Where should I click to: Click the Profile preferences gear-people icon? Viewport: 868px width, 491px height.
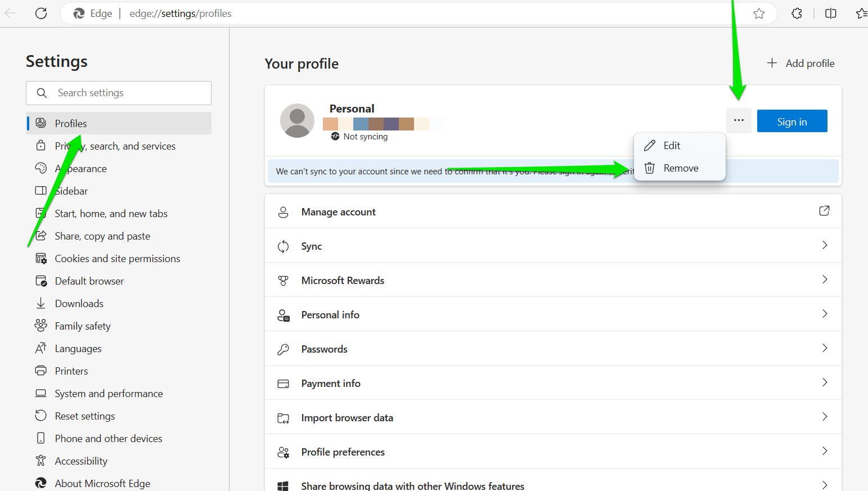point(283,452)
